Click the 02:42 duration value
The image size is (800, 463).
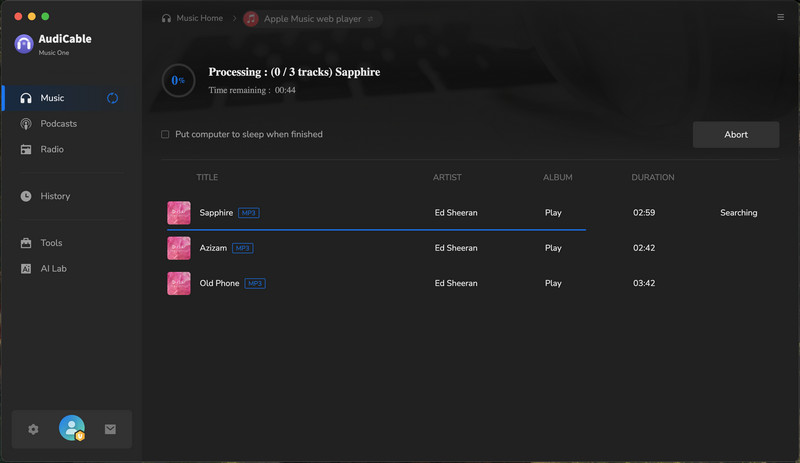coord(644,248)
